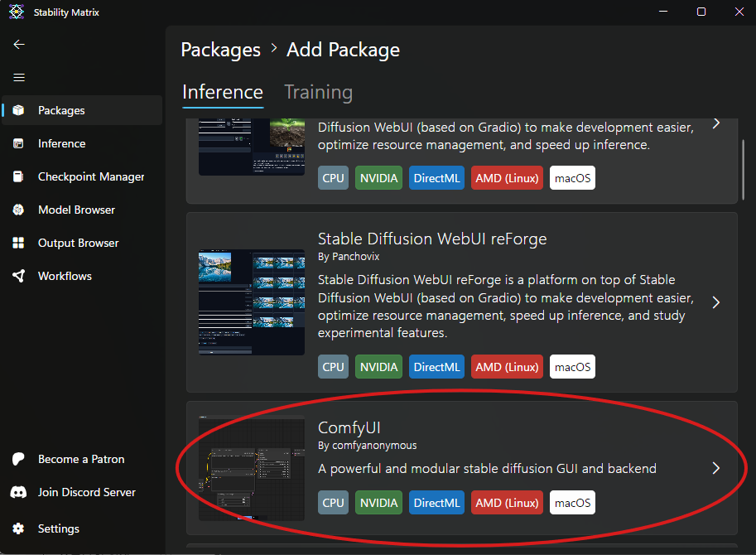Screen dimensions: 756x555
Task: Click the DirectML badge on WebUI reForge
Action: pos(437,367)
